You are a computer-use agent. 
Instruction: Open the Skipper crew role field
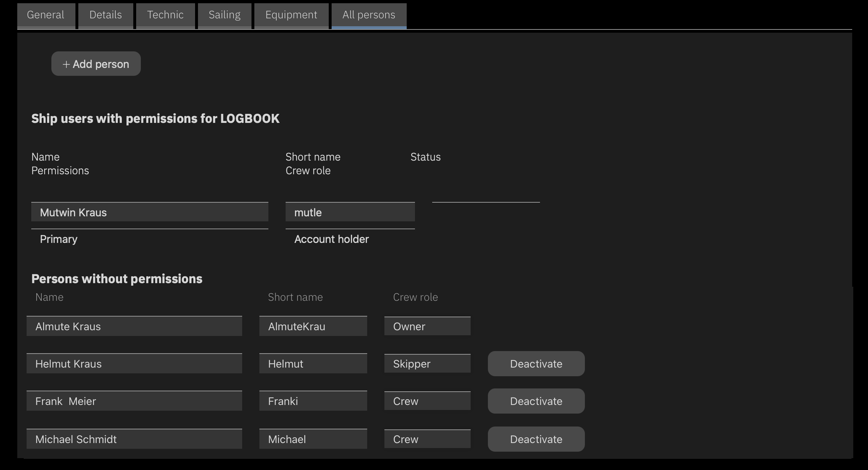pos(428,364)
